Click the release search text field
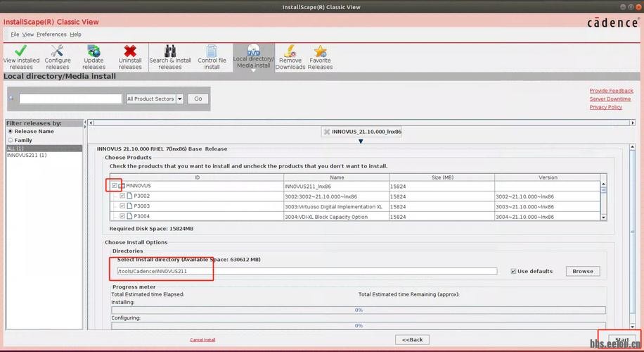644x352 pixels. [70, 99]
